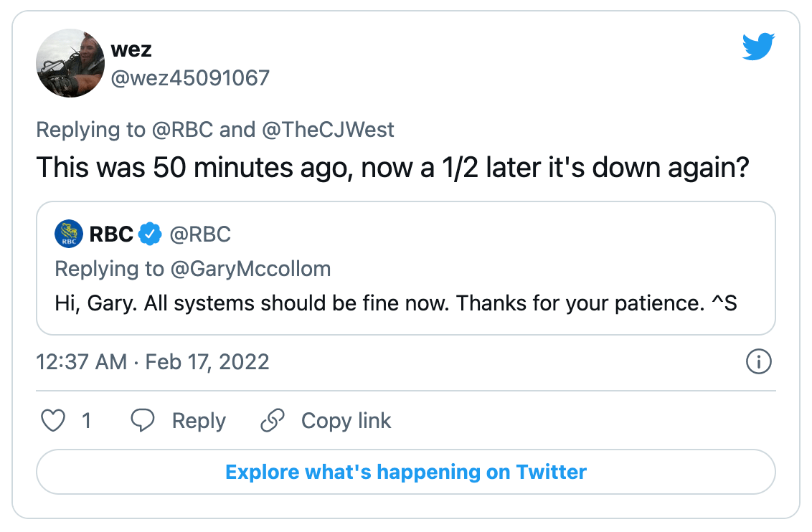812x532 pixels.
Task: Click the "Copy link" text label
Action: pos(346,421)
